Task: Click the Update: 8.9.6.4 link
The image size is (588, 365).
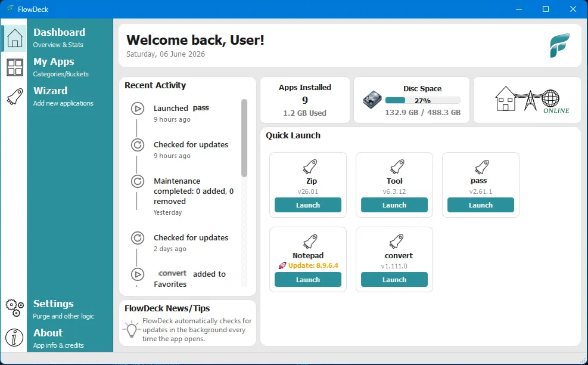Action: [313, 265]
